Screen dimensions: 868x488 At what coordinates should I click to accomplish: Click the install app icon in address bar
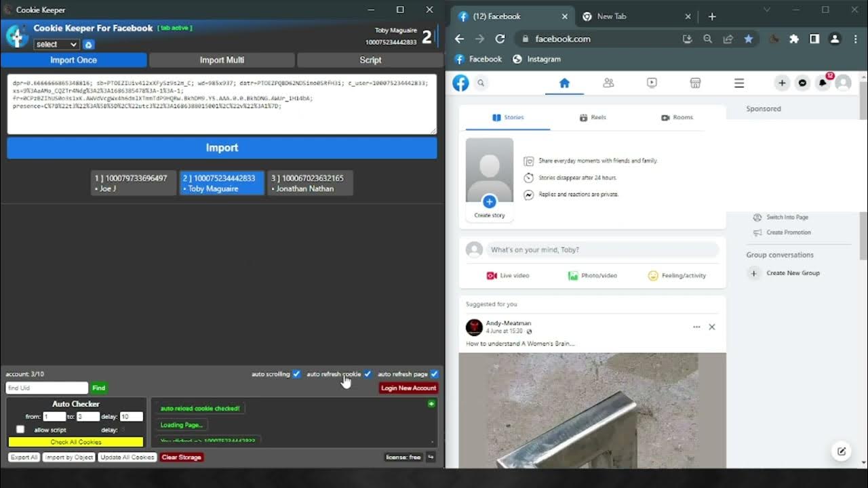point(688,39)
